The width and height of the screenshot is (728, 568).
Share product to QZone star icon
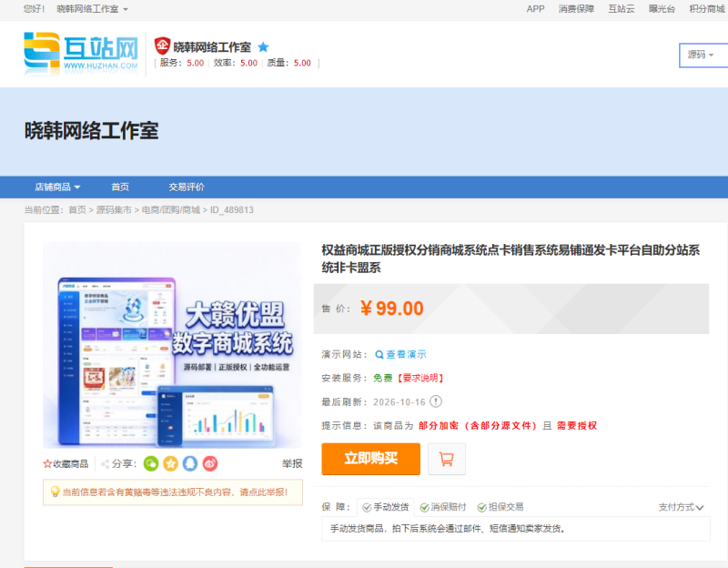(170, 463)
